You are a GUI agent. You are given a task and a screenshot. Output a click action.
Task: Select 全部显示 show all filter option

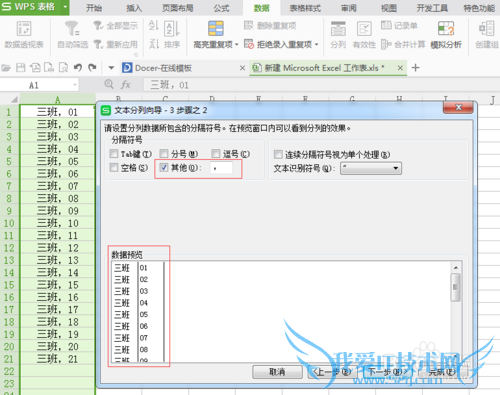tap(116, 26)
